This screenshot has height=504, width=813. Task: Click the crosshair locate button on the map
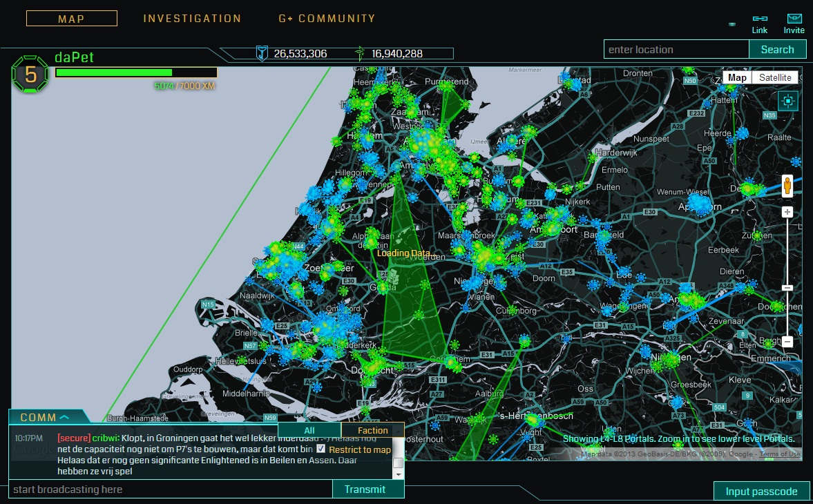click(787, 101)
